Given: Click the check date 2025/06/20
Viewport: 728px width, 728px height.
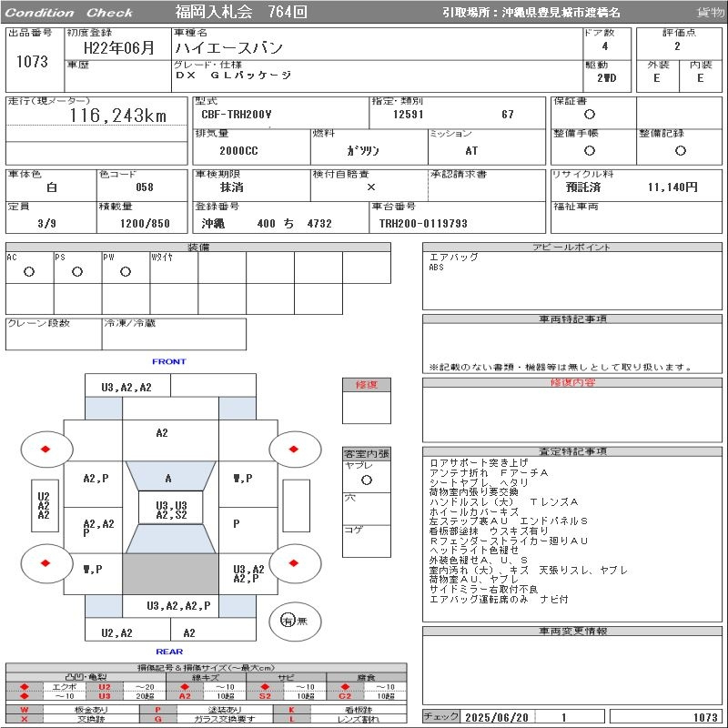Looking at the screenshot, I should click(497, 717).
